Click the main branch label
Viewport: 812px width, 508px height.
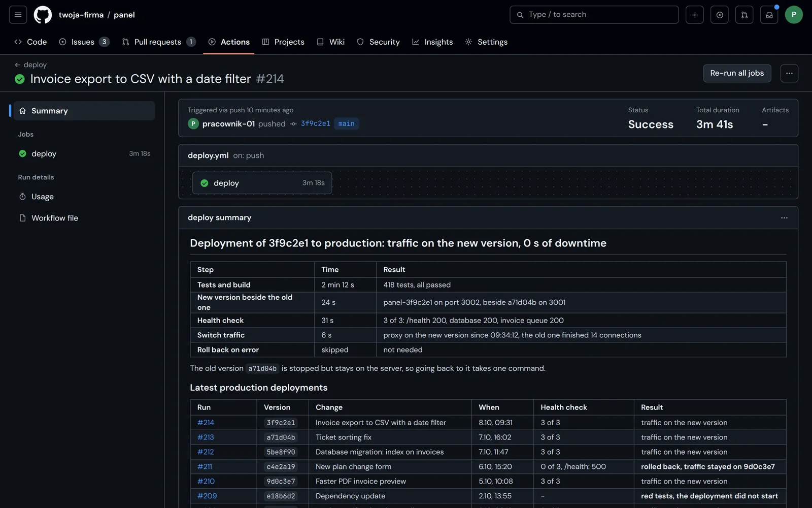pyautogui.click(x=346, y=123)
